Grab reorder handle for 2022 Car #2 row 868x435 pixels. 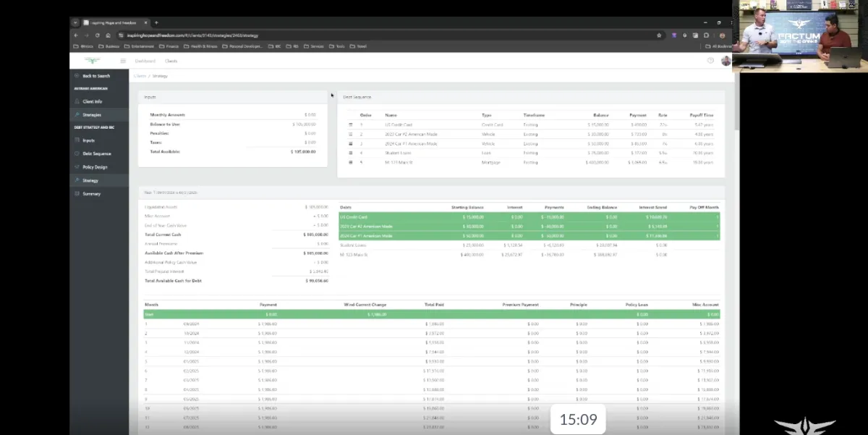click(x=351, y=134)
